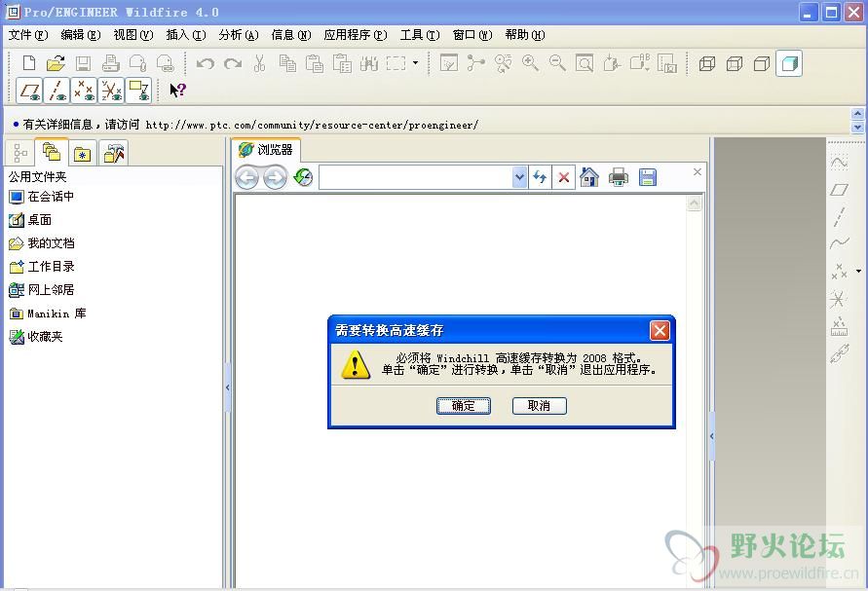868x591 pixels.
Task: Collapse the navigator panel with left sash arrow
Action: coord(228,388)
